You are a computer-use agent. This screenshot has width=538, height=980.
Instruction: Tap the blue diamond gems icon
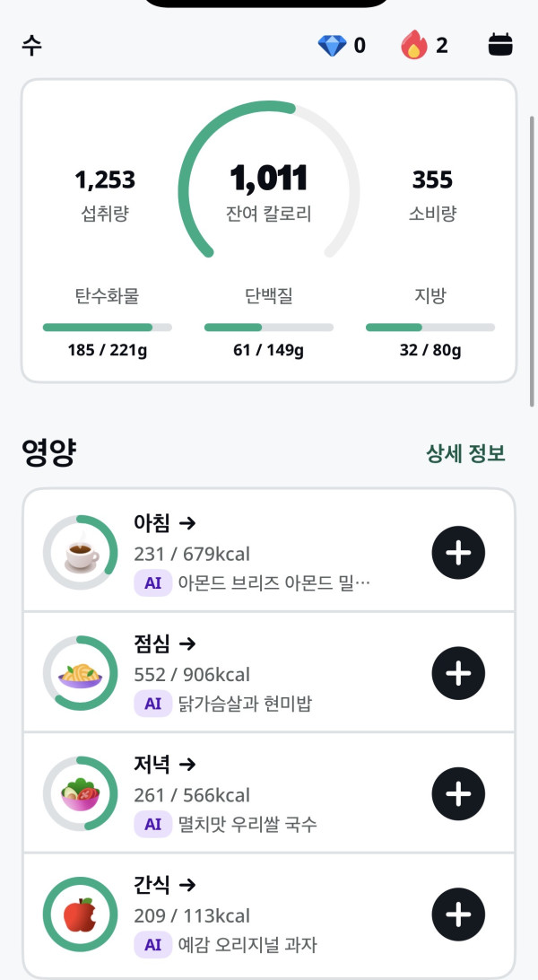[332, 45]
